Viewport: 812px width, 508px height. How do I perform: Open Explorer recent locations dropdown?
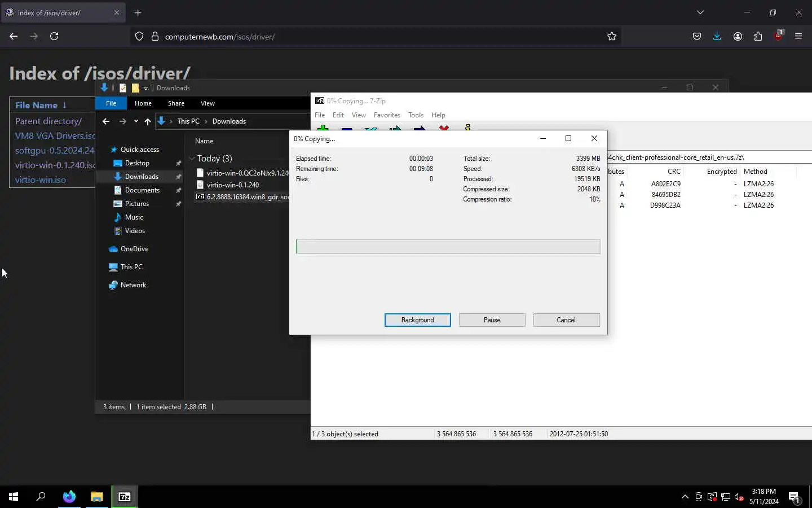(x=136, y=121)
